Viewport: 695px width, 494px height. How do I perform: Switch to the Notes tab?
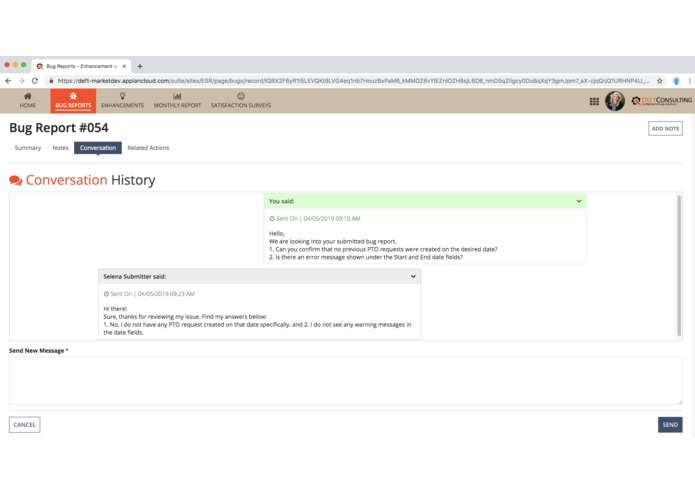pyautogui.click(x=60, y=148)
